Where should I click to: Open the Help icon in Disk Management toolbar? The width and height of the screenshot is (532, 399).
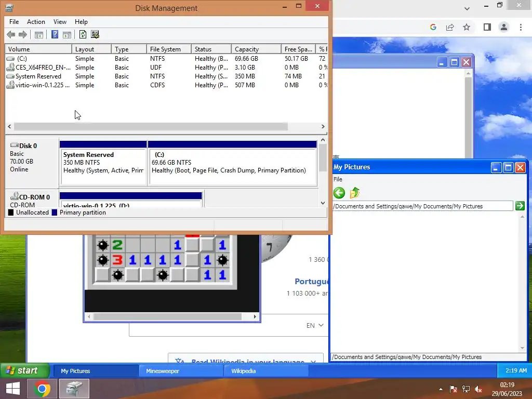55,34
